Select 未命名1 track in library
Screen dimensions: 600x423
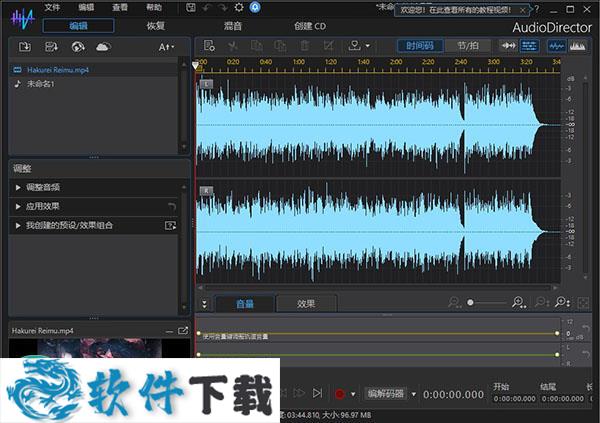93,83
